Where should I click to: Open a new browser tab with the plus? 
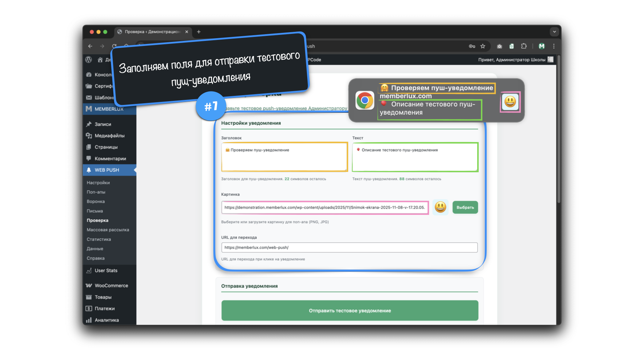[x=199, y=32]
